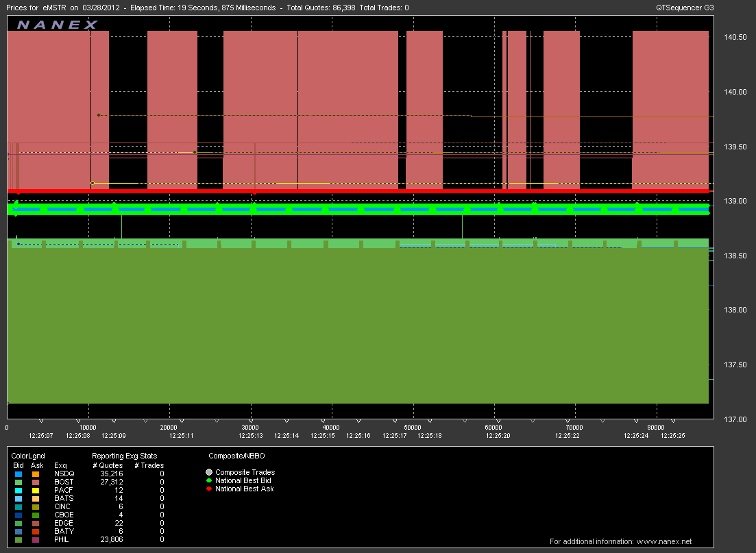Click the 'ColorLgnd' heading
Image resolution: width=756 pixels, height=553 pixels.
click(28, 456)
